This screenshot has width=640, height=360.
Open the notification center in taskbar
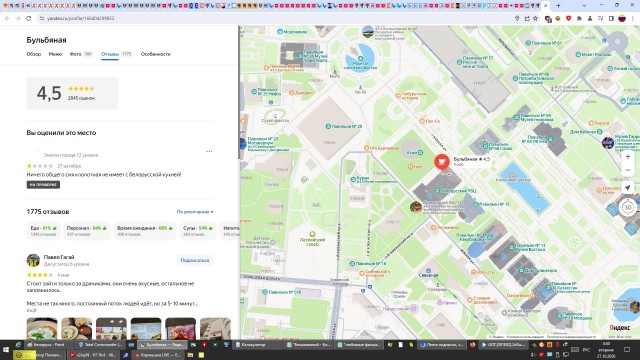pyautogui.click(x=627, y=350)
